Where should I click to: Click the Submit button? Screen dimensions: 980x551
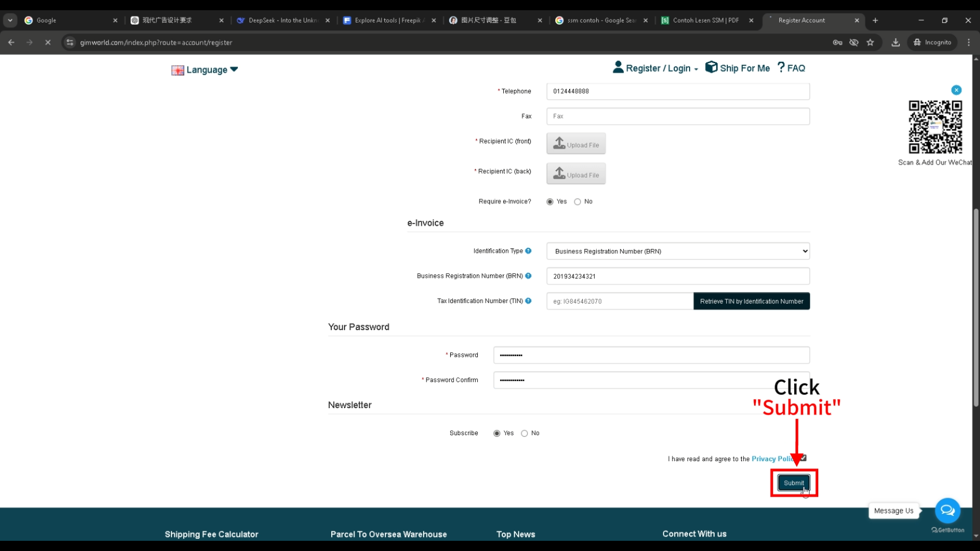pos(794,483)
